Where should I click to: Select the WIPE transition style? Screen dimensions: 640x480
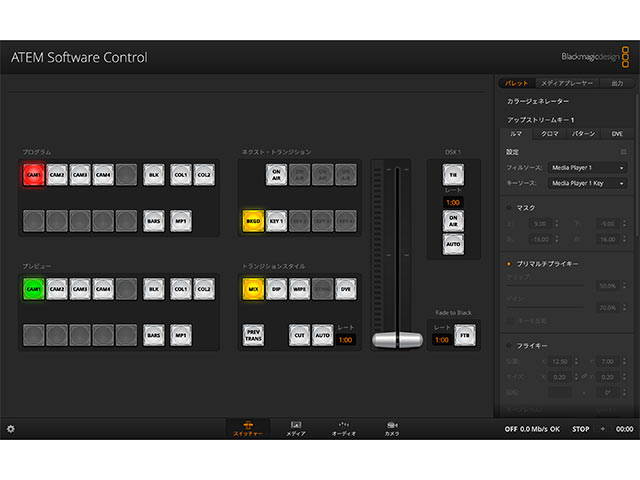pyautogui.click(x=299, y=289)
